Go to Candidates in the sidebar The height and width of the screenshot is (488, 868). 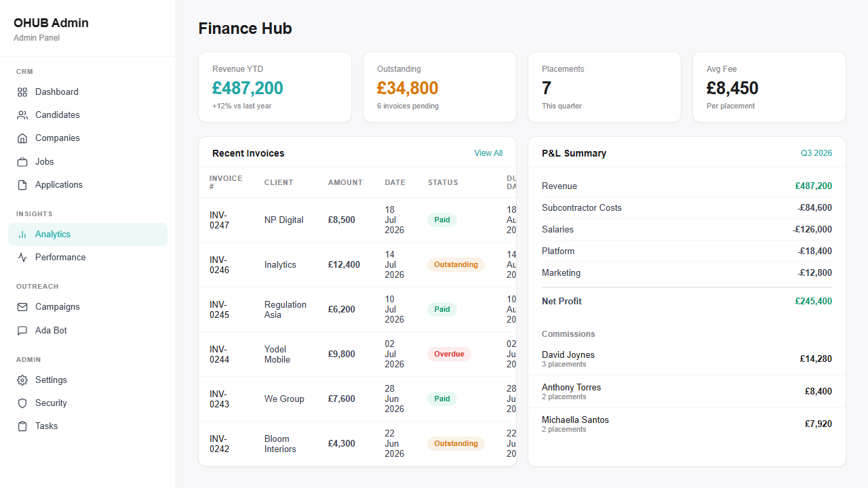[x=87, y=115]
